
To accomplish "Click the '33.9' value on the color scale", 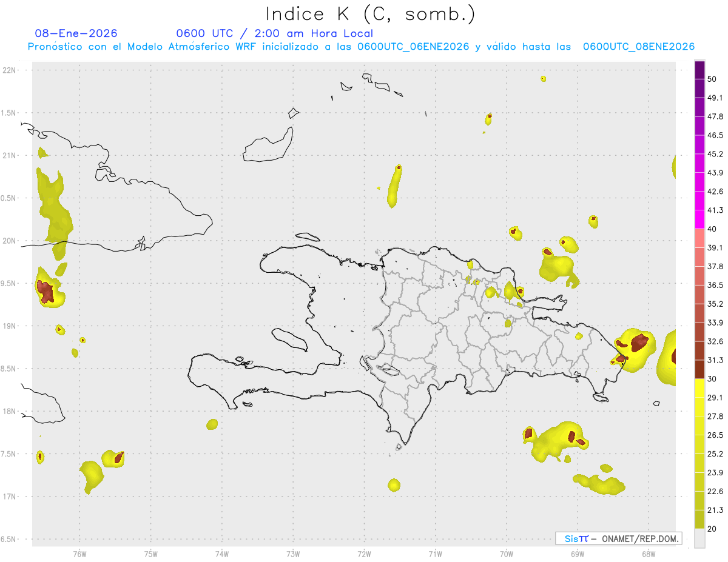I will coord(715,323).
